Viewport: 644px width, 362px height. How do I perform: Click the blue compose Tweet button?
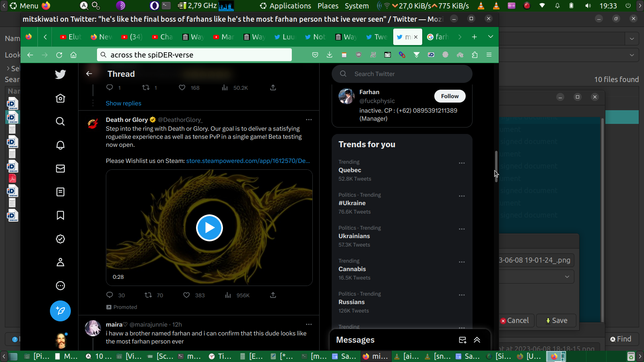tap(60, 311)
